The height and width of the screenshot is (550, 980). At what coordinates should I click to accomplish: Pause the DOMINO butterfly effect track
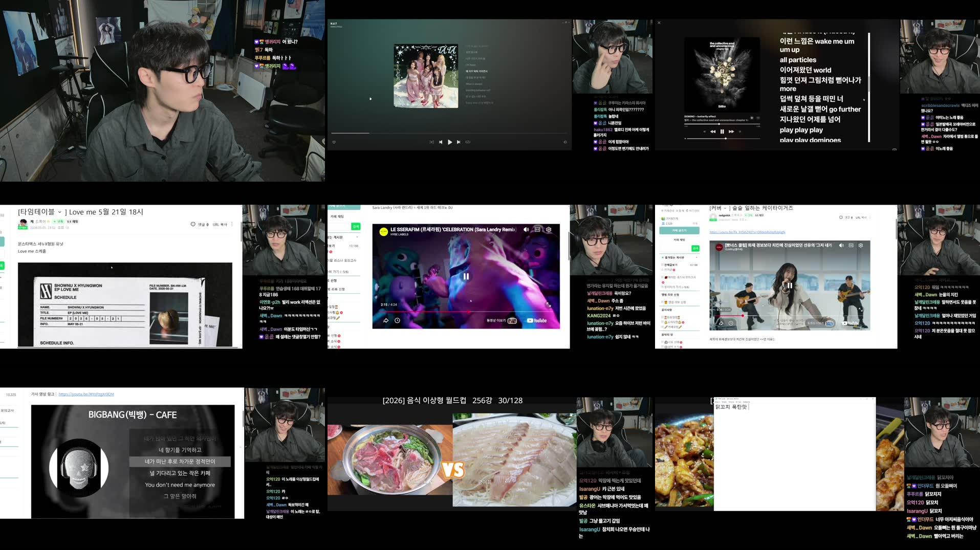pyautogui.click(x=722, y=131)
